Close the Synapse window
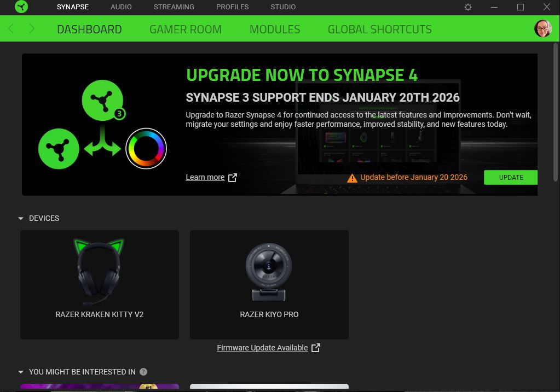Image resolution: width=560 pixels, height=392 pixels. 546,7
